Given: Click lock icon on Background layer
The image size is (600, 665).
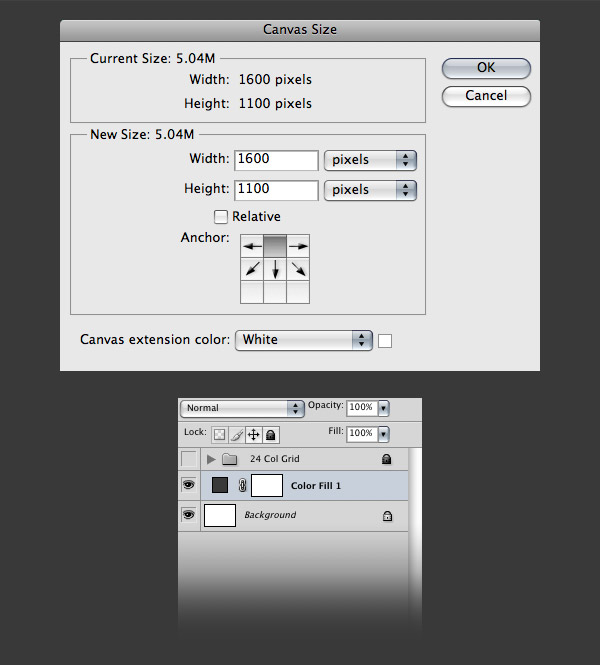Looking at the screenshot, I should tap(387, 516).
